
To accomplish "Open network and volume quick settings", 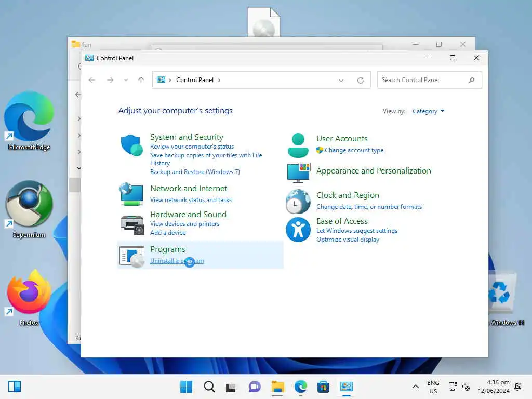I will [x=459, y=387].
